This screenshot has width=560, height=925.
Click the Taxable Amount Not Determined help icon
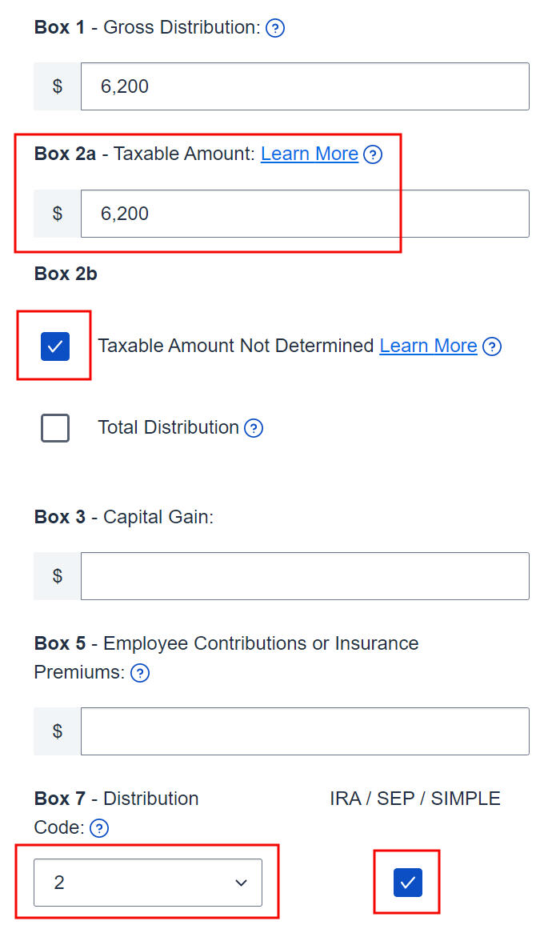493,346
